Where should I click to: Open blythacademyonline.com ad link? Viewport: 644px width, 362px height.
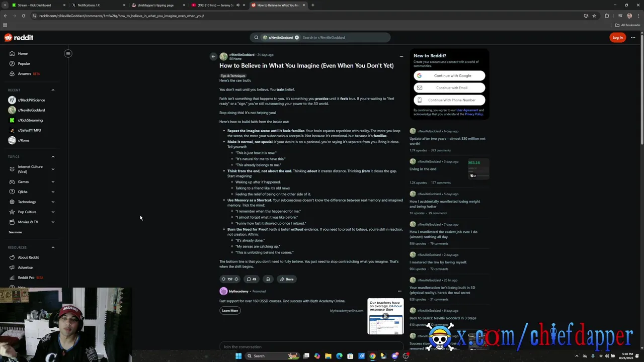[x=347, y=311]
